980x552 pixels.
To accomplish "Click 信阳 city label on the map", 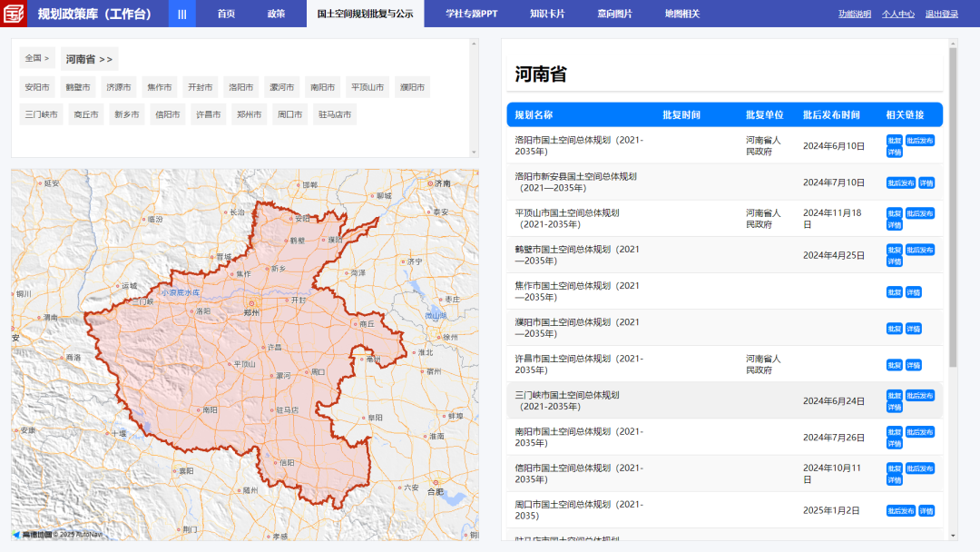I will (287, 463).
